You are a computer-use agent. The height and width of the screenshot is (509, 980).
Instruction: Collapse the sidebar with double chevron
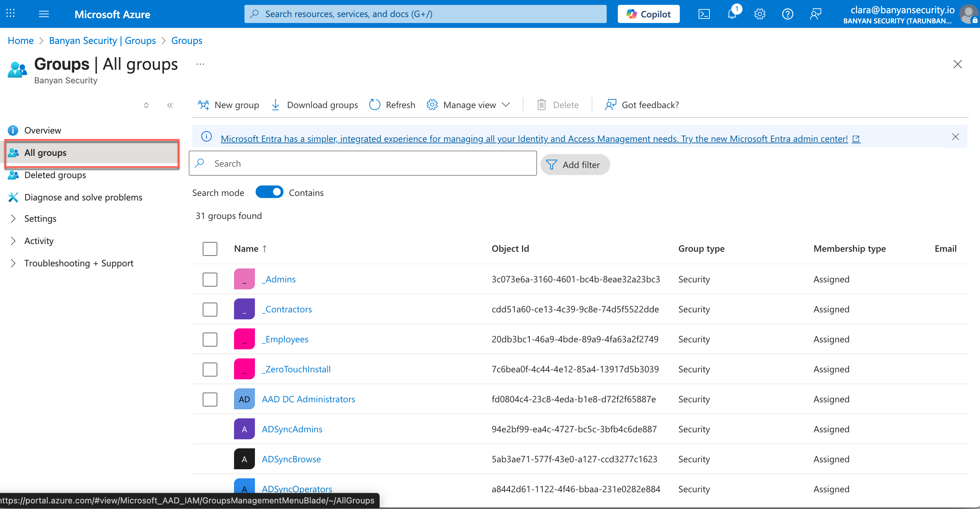[170, 105]
